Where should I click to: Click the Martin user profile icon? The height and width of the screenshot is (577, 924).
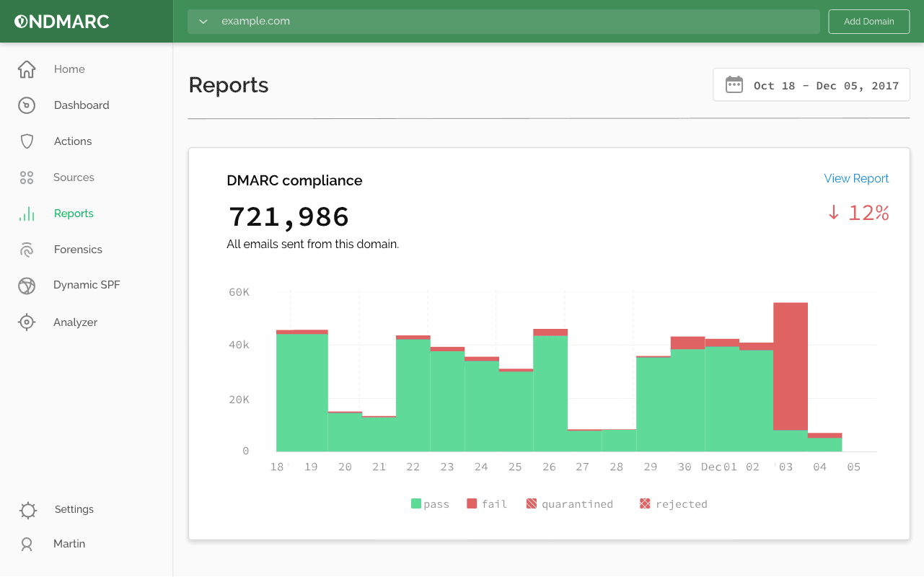27,545
